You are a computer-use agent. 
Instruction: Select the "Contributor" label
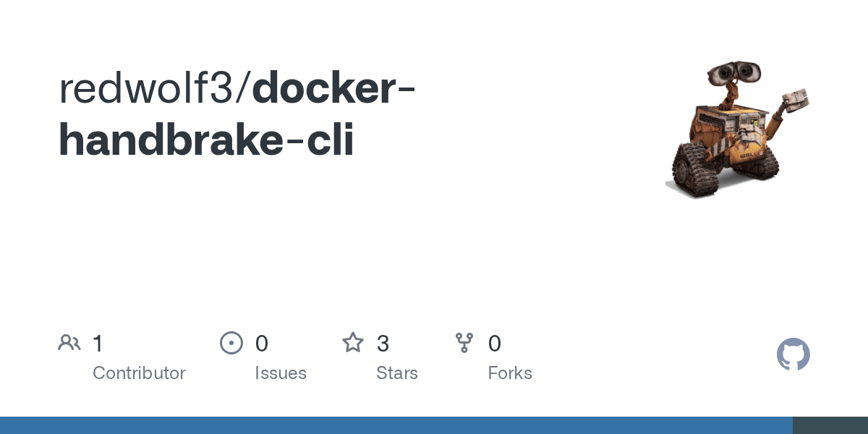pos(139,373)
